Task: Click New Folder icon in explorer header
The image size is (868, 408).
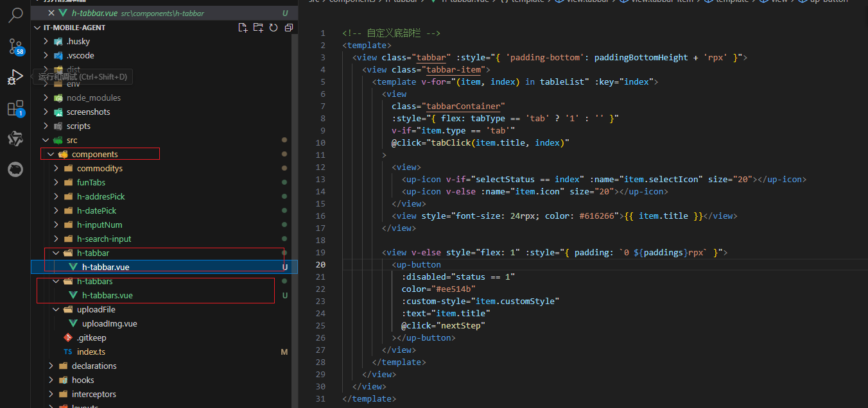Action: [258, 28]
